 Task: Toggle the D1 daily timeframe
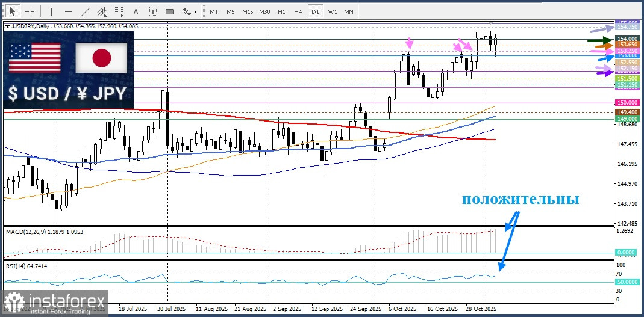tap(314, 11)
